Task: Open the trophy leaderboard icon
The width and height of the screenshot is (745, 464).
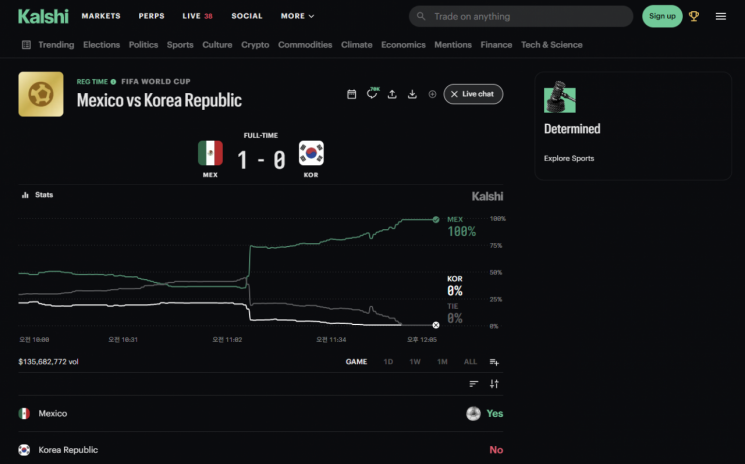Action: point(694,16)
